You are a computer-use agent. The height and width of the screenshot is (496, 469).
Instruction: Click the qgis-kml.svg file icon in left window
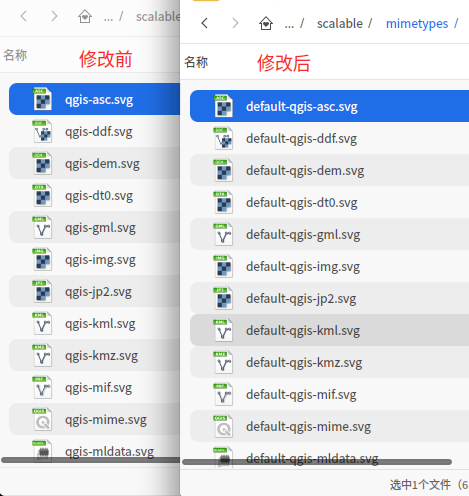coord(42,323)
